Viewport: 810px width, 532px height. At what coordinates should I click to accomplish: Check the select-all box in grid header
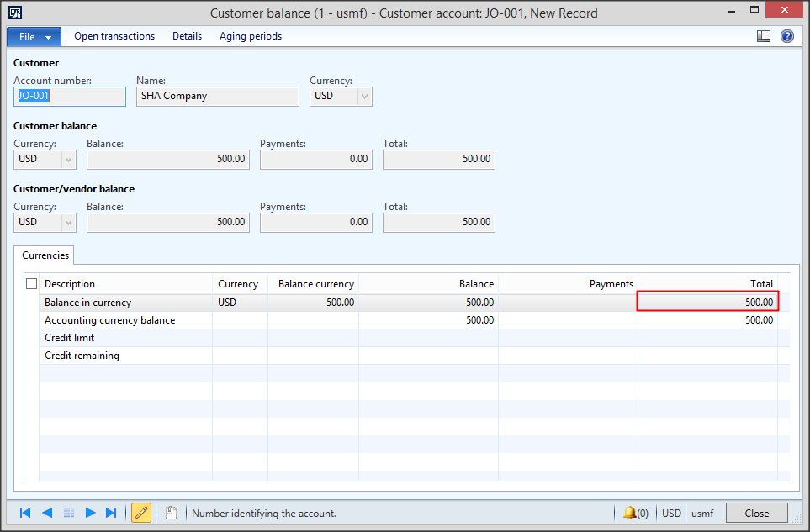31,283
